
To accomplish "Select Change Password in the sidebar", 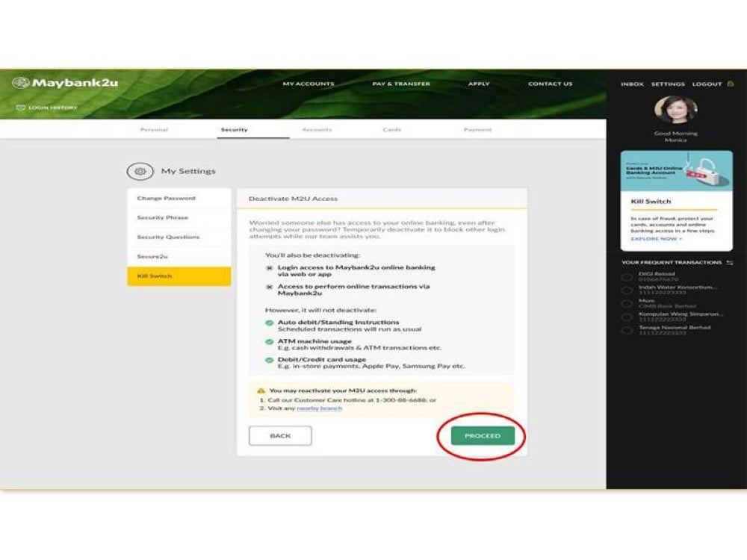I will pyautogui.click(x=166, y=199).
